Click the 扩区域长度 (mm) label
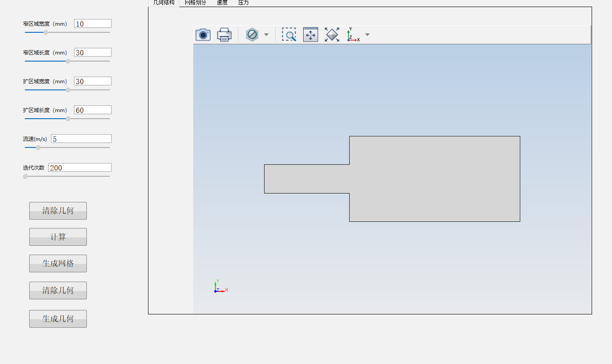 45,110
